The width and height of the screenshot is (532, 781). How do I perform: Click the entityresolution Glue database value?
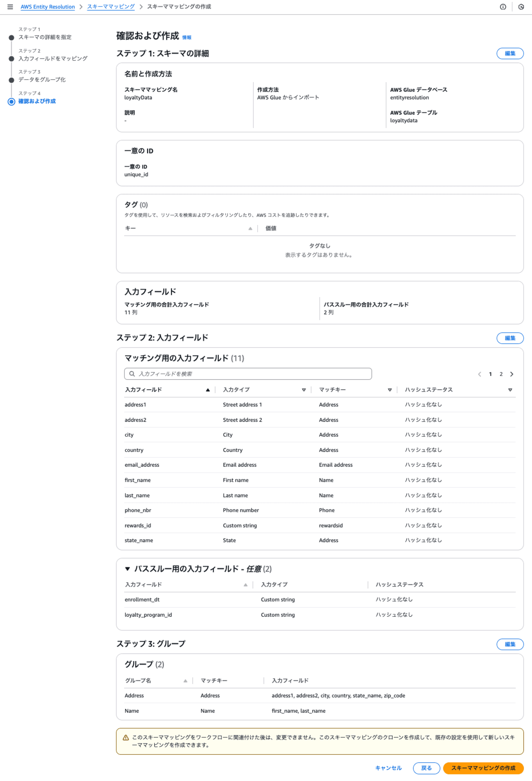click(x=409, y=98)
